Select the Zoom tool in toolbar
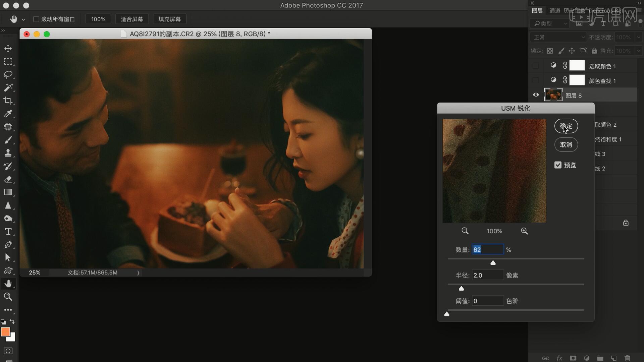 (8, 297)
